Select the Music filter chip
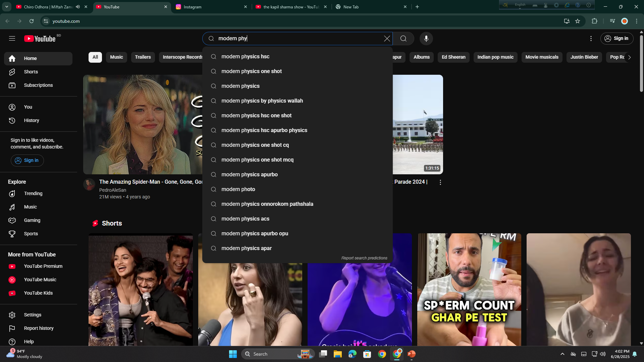The width and height of the screenshot is (644, 362). [116, 57]
